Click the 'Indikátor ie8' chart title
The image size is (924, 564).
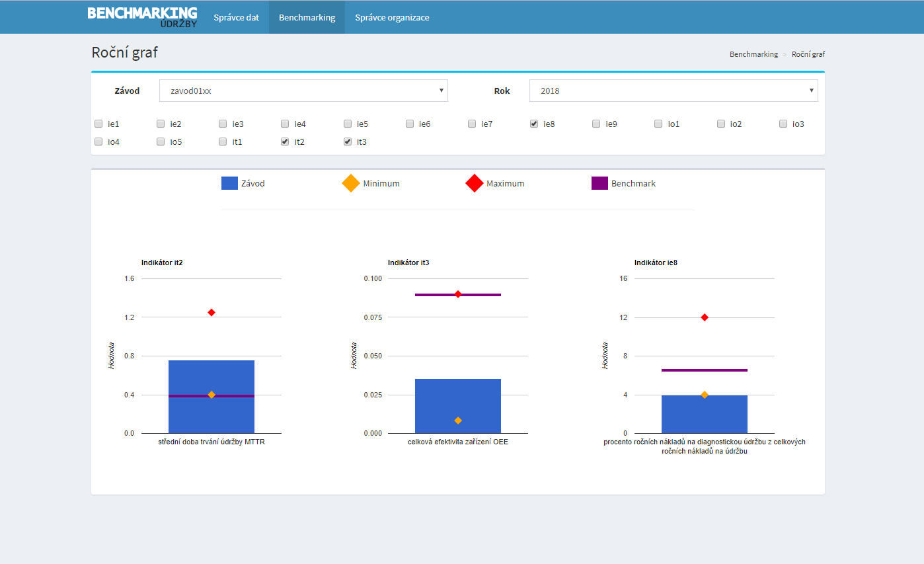tap(656, 263)
